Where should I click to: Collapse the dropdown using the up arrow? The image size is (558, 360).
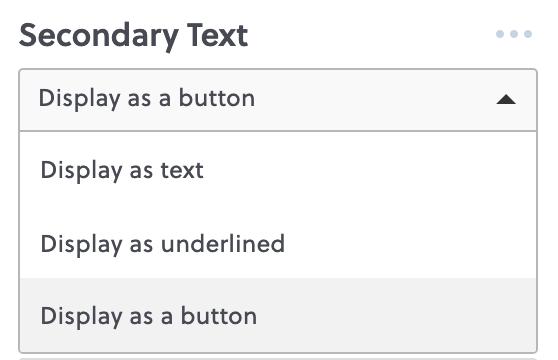pos(506,99)
